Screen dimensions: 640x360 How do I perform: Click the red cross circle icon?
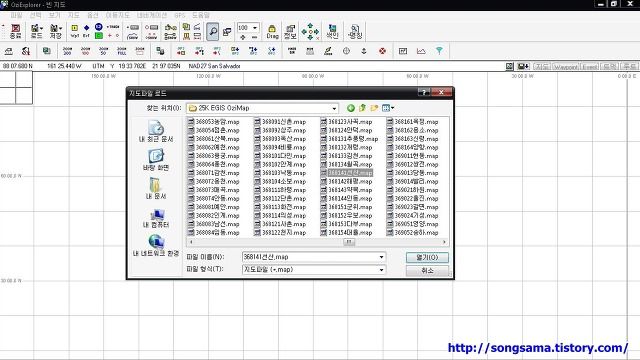point(382,51)
